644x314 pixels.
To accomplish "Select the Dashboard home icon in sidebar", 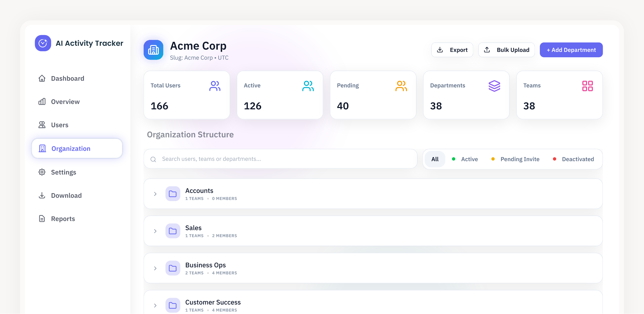I will click(x=42, y=78).
